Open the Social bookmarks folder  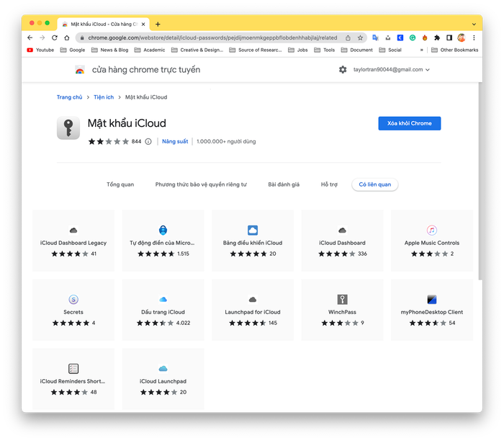pyautogui.click(x=390, y=50)
